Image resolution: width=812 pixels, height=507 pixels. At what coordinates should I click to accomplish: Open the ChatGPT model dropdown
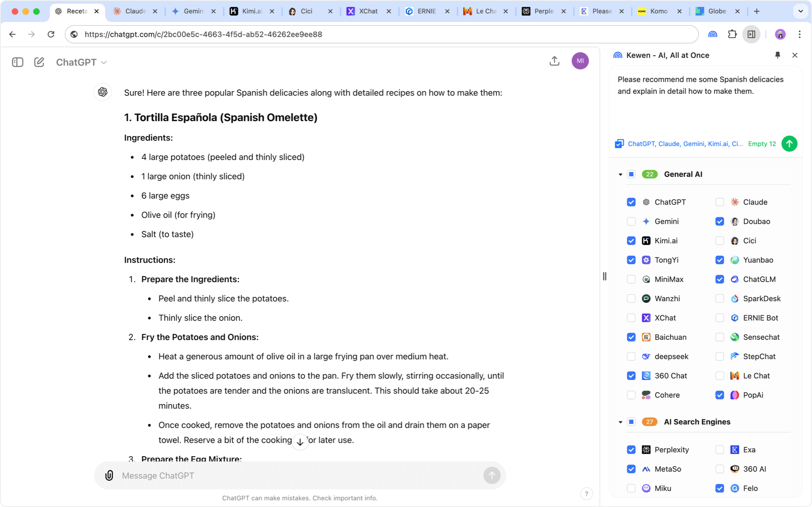pos(81,62)
